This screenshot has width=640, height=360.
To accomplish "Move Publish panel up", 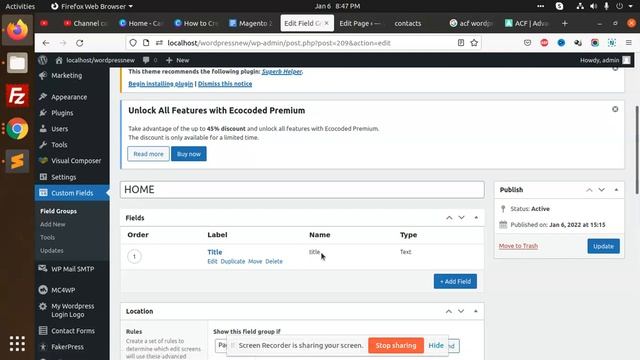I will point(589,190).
